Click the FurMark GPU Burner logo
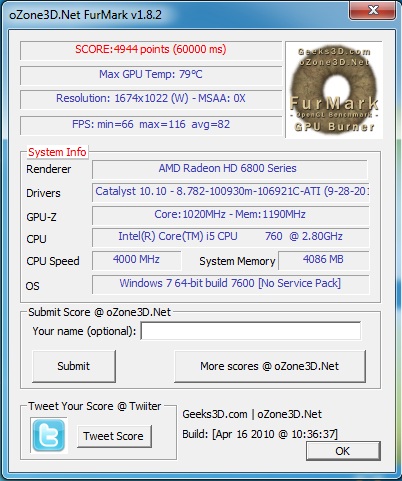This screenshot has width=402, height=481. [334, 90]
